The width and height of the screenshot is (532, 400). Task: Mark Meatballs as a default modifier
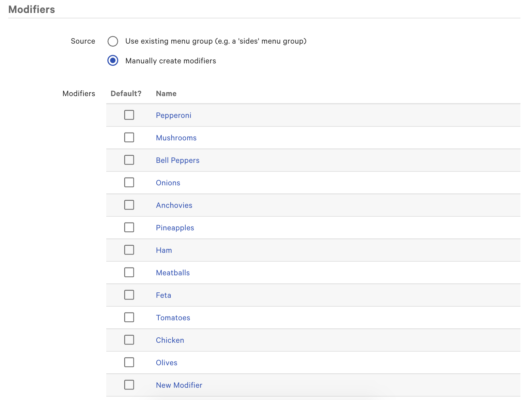129,272
